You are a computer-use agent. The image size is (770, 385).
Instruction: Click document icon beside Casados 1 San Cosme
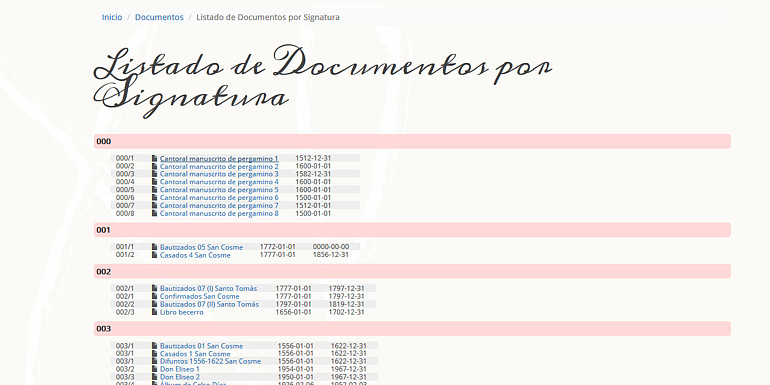pyautogui.click(x=155, y=354)
